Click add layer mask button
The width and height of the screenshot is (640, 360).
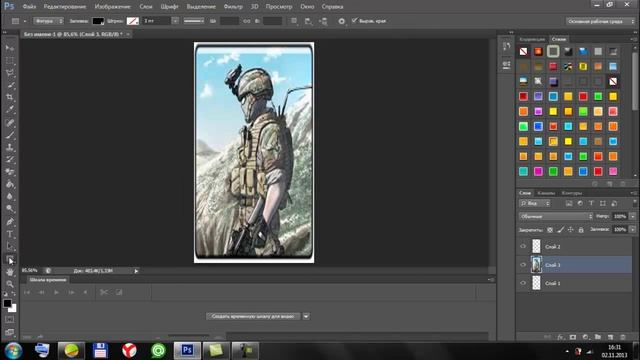click(x=573, y=337)
